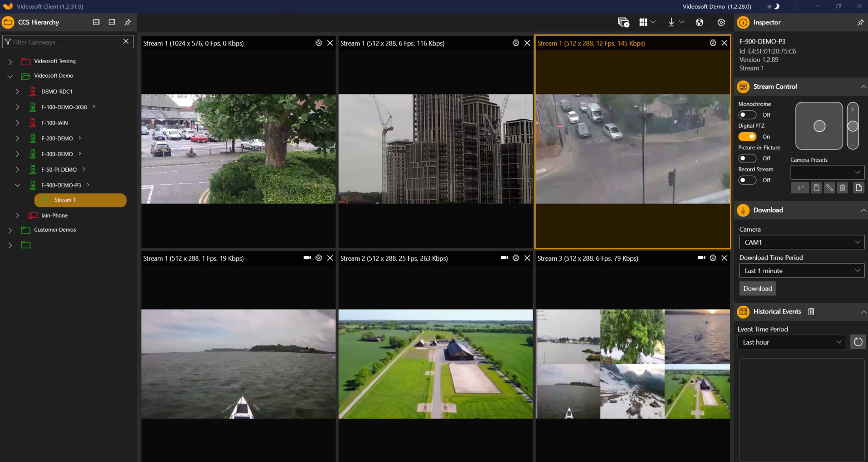Click camera icon on Stream 2 tile
This screenshot has width=868, height=462.
(504, 258)
